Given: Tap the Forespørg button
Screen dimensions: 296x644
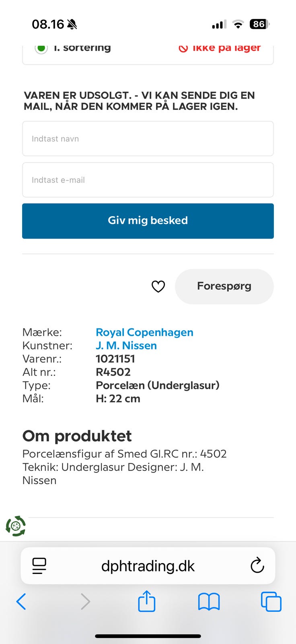Looking at the screenshot, I should point(224,287).
